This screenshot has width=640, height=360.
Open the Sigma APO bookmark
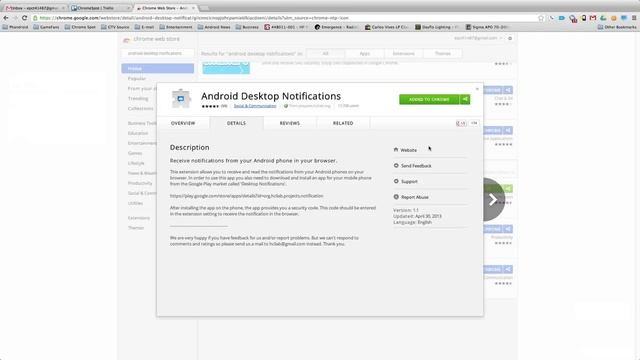(488, 27)
